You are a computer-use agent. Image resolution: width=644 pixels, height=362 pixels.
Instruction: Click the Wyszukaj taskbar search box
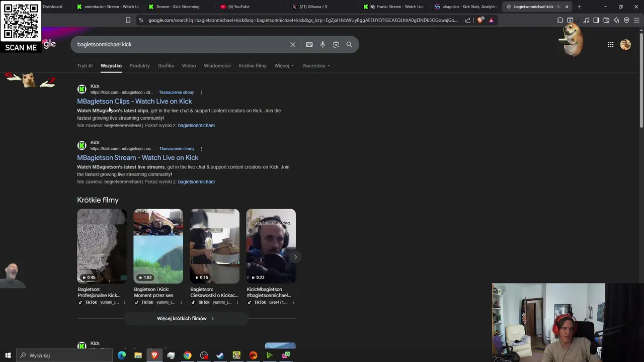coord(64,355)
